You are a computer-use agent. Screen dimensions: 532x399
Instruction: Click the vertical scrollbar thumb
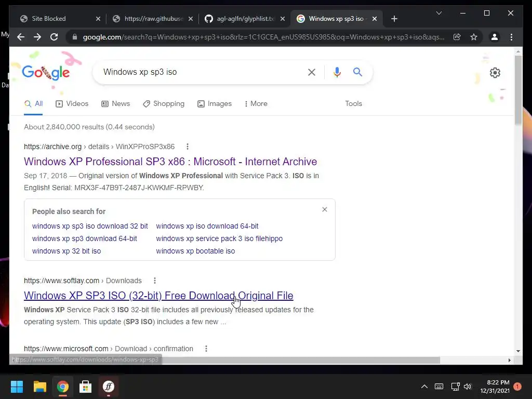tap(518, 89)
